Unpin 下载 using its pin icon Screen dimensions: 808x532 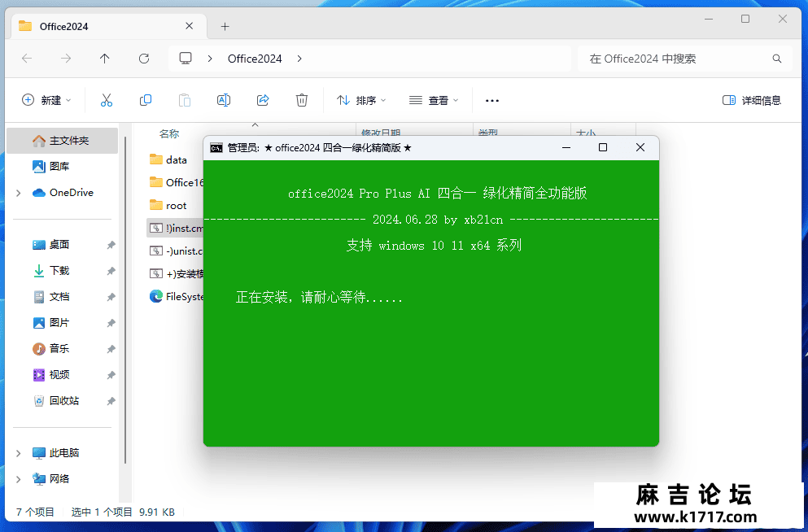[111, 271]
